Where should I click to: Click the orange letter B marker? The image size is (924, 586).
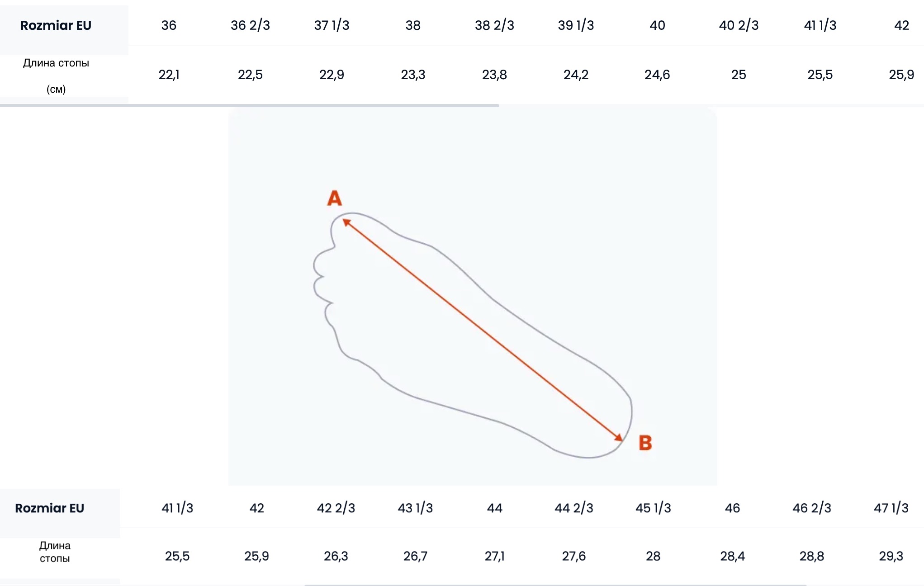[645, 443]
